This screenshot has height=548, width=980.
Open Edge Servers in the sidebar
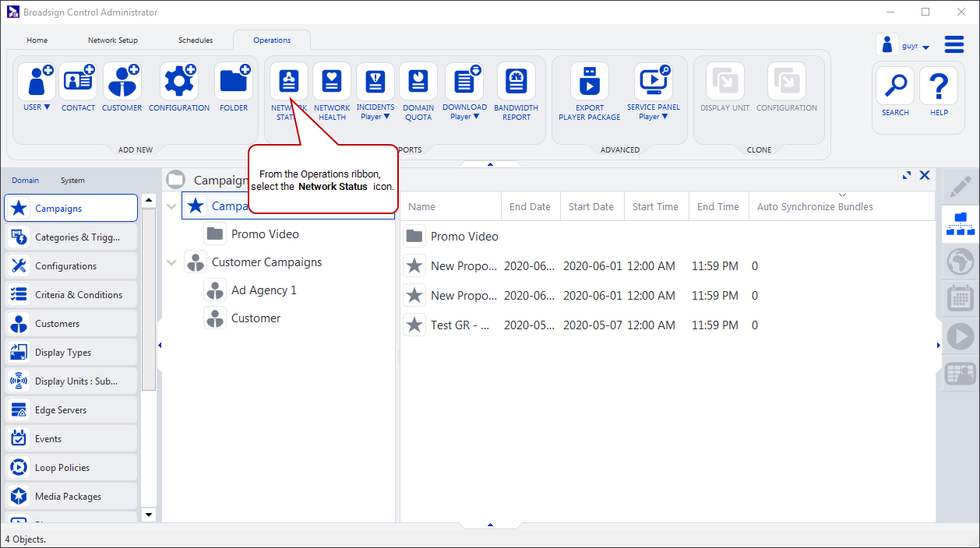71,410
